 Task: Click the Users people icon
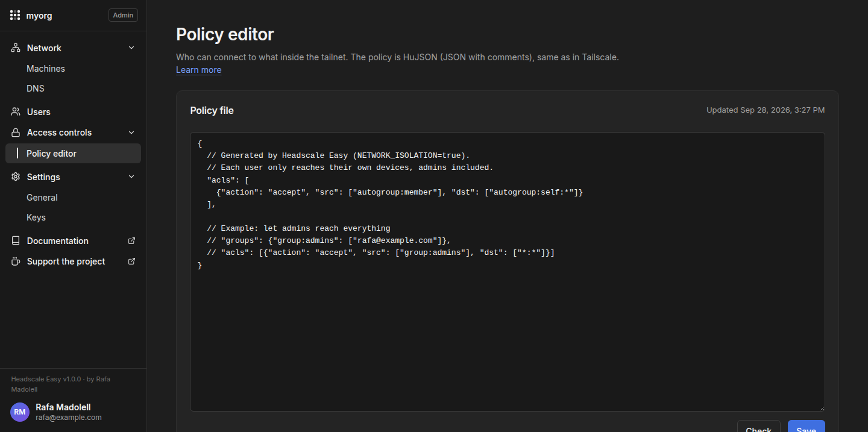pyautogui.click(x=16, y=112)
